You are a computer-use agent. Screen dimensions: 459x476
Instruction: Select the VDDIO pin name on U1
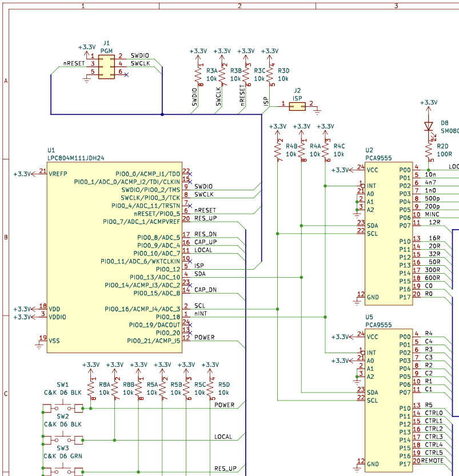pos(57,317)
